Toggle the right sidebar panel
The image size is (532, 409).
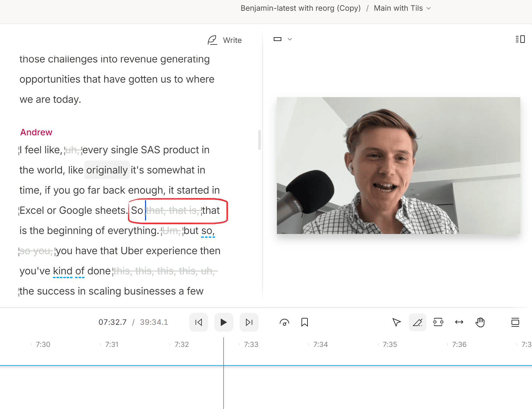click(x=520, y=39)
